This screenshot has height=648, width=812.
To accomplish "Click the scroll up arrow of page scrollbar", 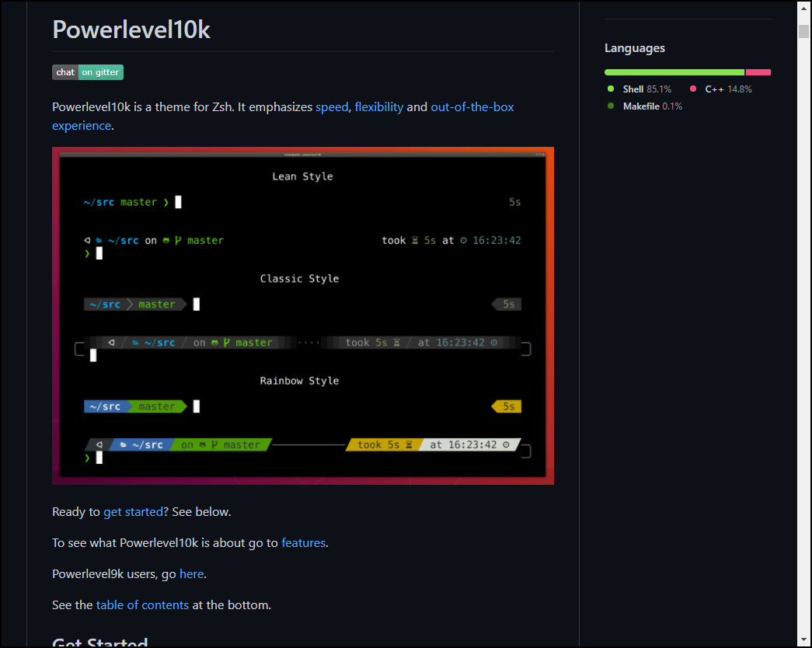I will 803,7.
